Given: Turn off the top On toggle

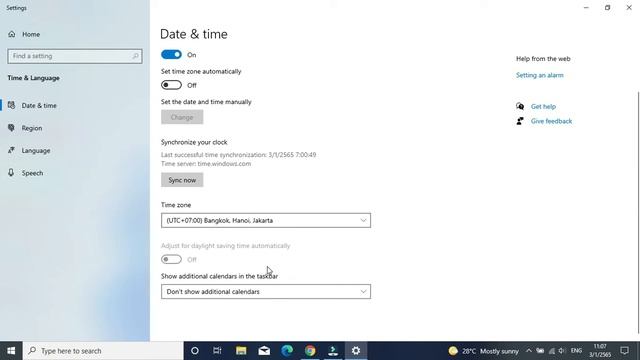Looking at the screenshot, I should (x=171, y=54).
